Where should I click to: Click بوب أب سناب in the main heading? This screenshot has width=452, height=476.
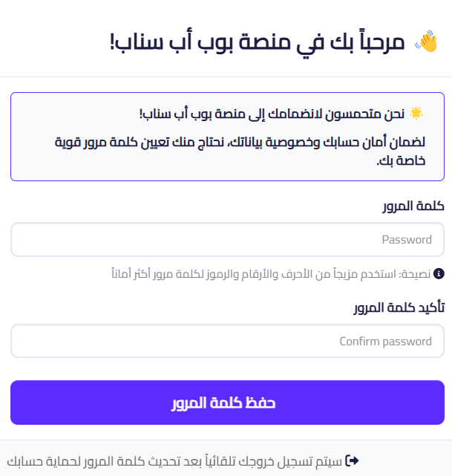pyautogui.click(x=173, y=42)
